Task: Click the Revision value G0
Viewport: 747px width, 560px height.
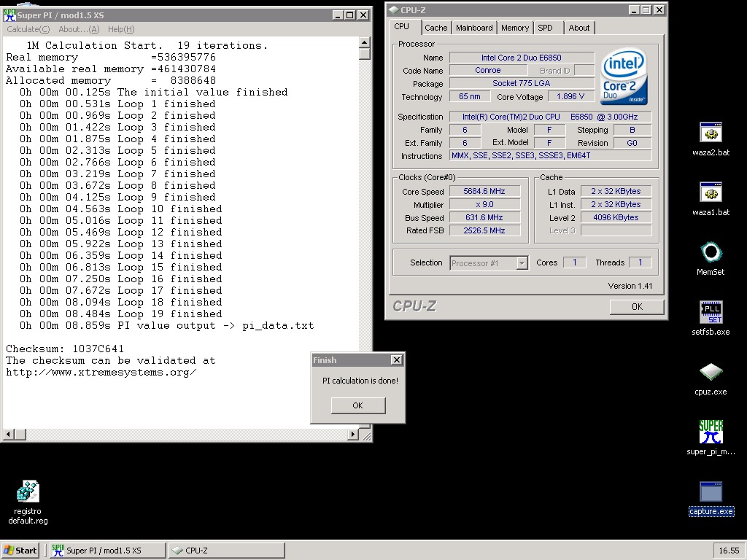Action: tap(632, 143)
